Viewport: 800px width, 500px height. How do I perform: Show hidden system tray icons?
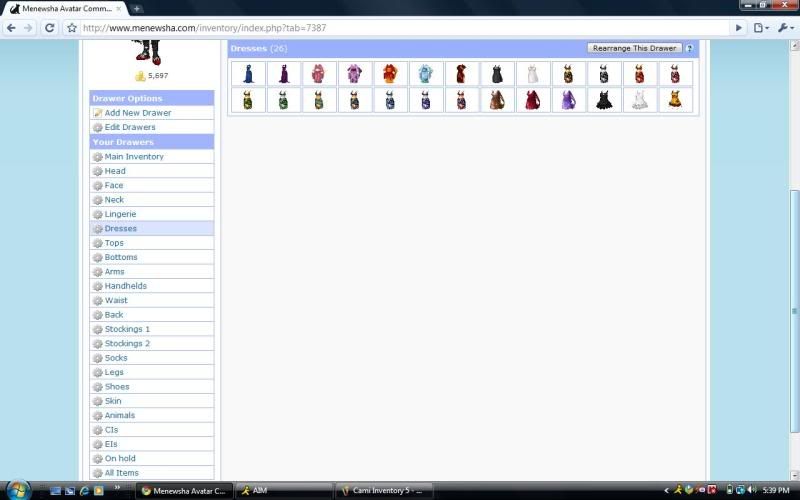(x=666, y=491)
